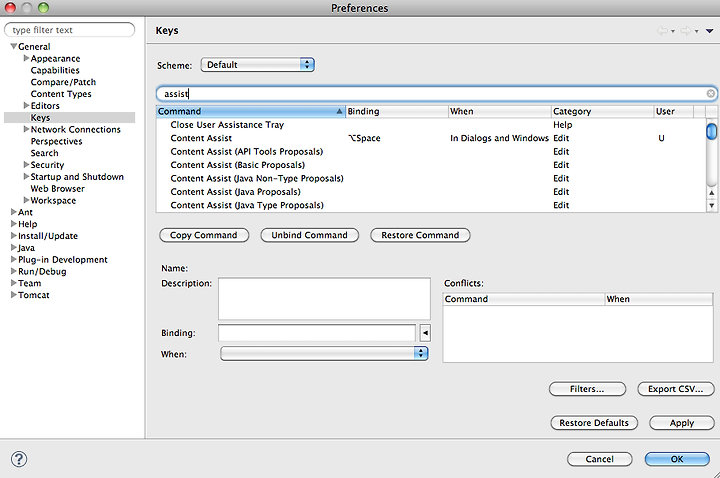Sort by the When column header
Viewport: 720px width, 478px height.
pos(500,112)
